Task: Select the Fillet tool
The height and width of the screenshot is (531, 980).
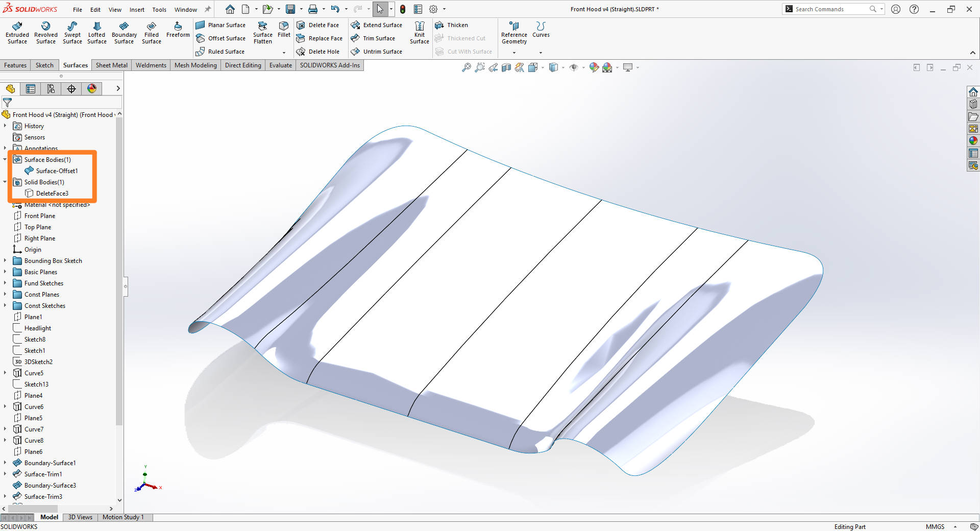Action: (284, 30)
